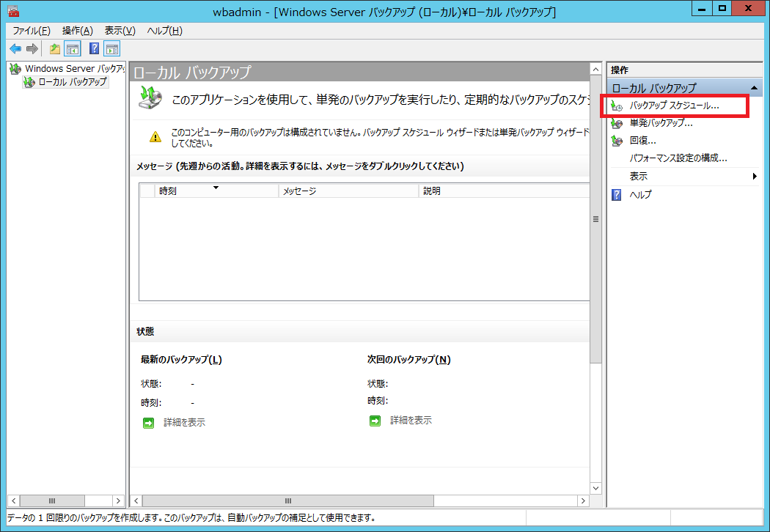Viewport: 770px width, 532px height.
Task: Click the yellow warning triangle icon
Action: (155, 137)
